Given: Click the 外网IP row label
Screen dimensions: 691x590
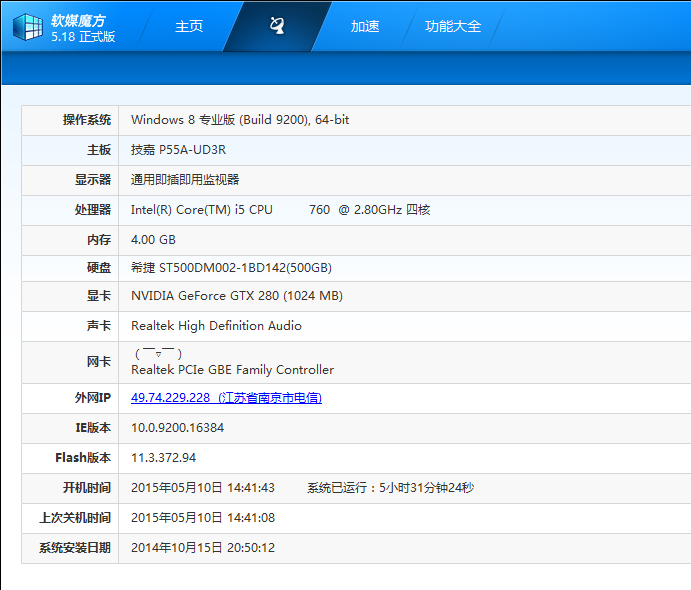Looking at the screenshot, I should [x=93, y=397].
